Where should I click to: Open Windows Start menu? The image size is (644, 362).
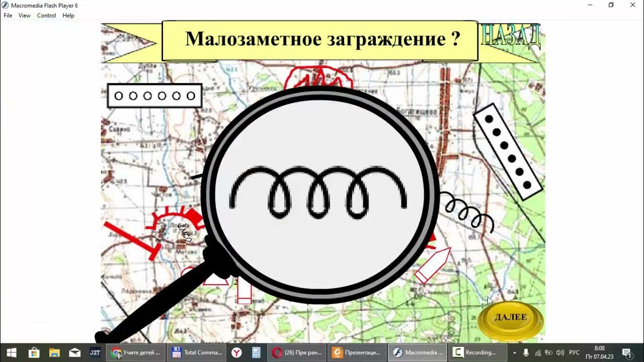coord(11,352)
